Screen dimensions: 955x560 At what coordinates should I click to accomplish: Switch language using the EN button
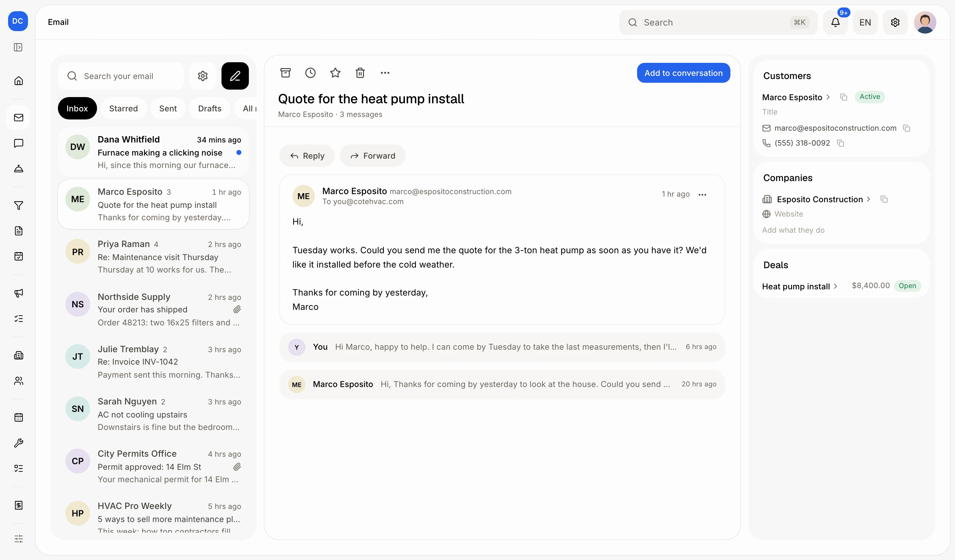pos(865,22)
